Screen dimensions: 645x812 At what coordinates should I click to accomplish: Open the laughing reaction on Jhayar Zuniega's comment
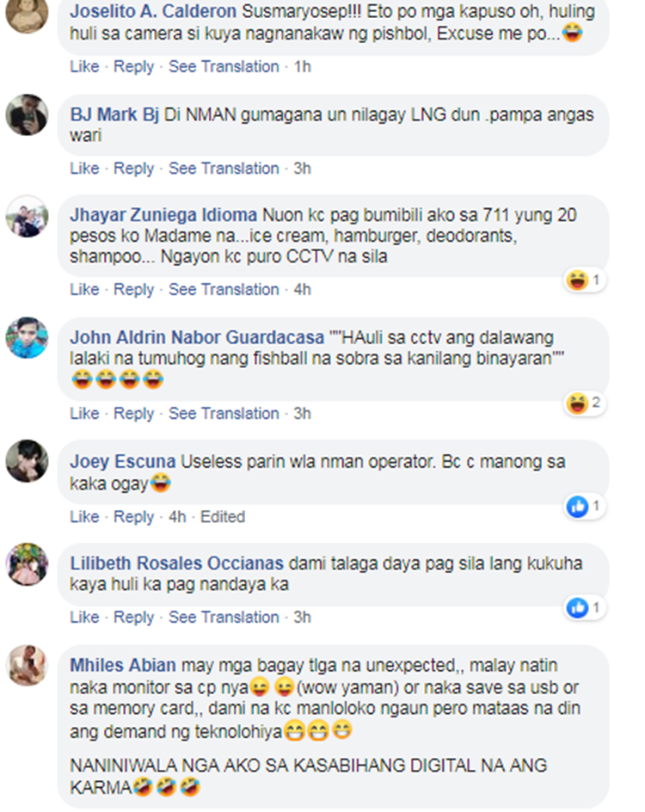click(x=585, y=280)
